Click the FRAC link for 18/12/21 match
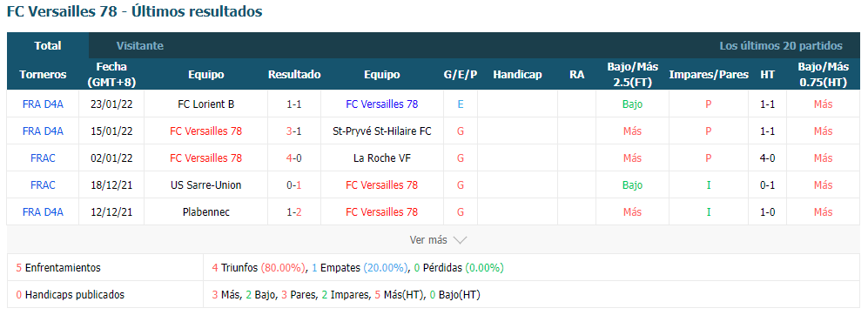This screenshot has width=868, height=315. click(x=43, y=184)
